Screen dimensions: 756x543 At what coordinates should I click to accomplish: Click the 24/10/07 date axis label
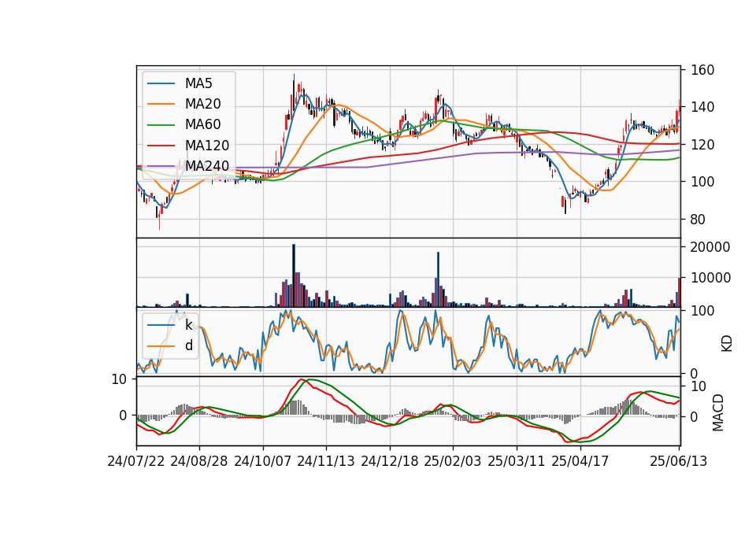(x=263, y=461)
